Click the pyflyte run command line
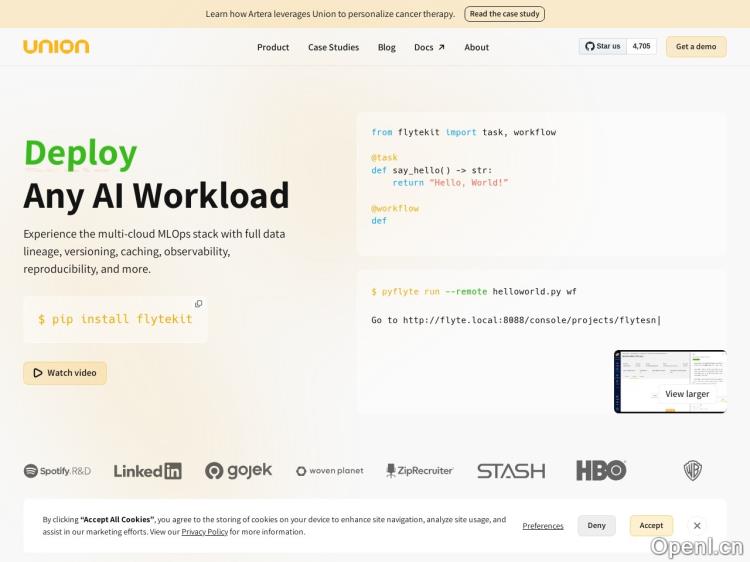This screenshot has height=562, width=750. pyautogui.click(x=474, y=291)
